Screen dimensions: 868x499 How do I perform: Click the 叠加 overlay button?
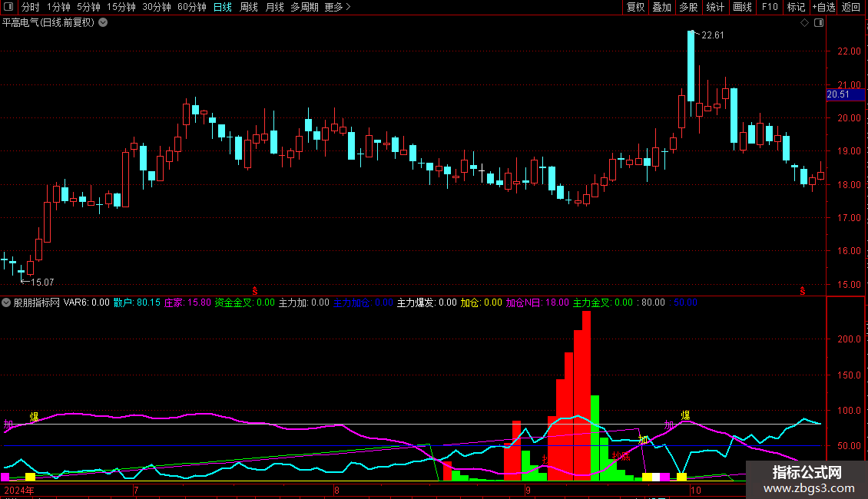(661, 7)
